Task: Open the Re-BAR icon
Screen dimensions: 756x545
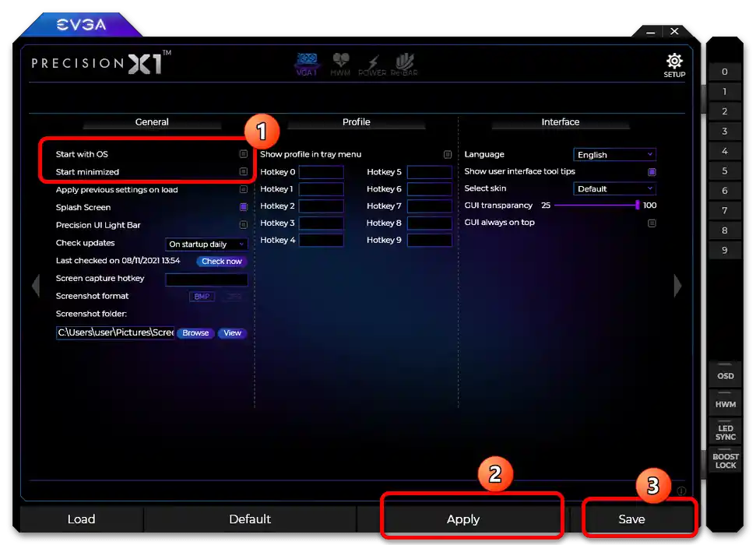Action: pos(404,64)
